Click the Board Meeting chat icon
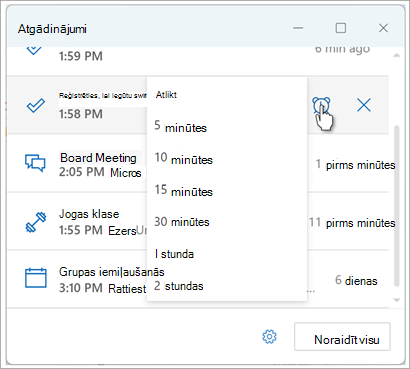The image size is (410, 369). pyautogui.click(x=35, y=163)
